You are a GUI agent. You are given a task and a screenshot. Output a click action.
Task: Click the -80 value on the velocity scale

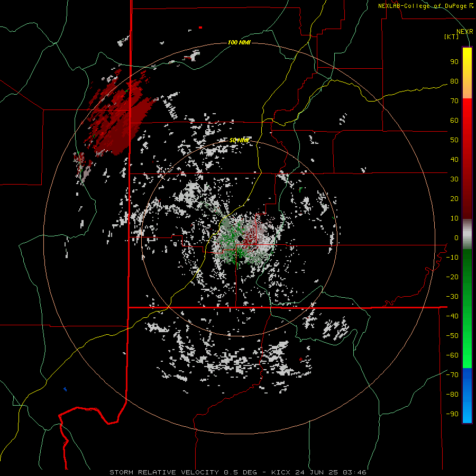click(452, 395)
